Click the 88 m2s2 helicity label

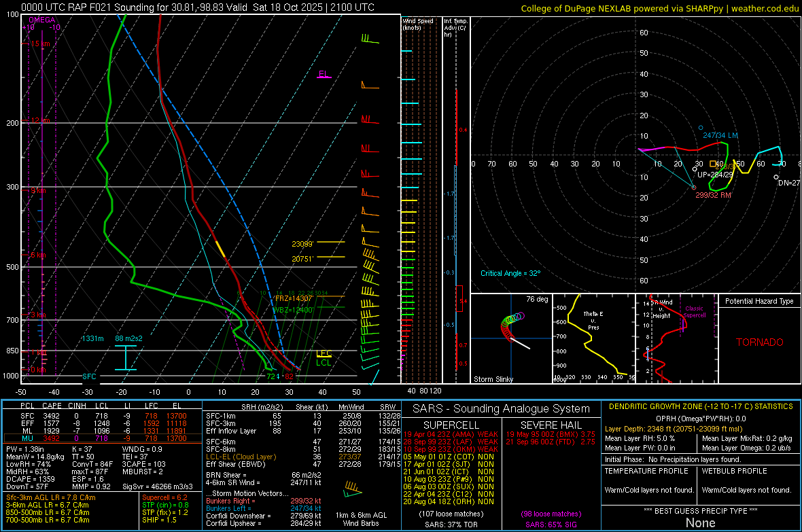[129, 338]
